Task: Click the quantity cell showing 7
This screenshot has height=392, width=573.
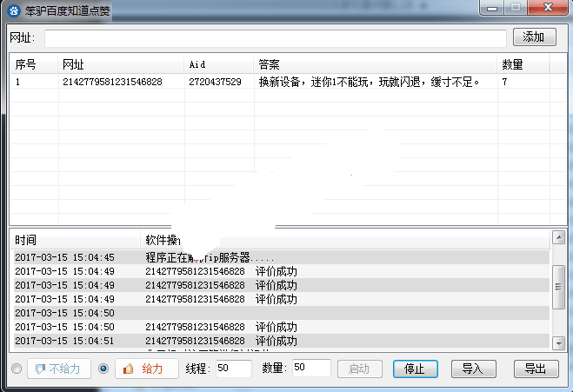Action: 504,82
